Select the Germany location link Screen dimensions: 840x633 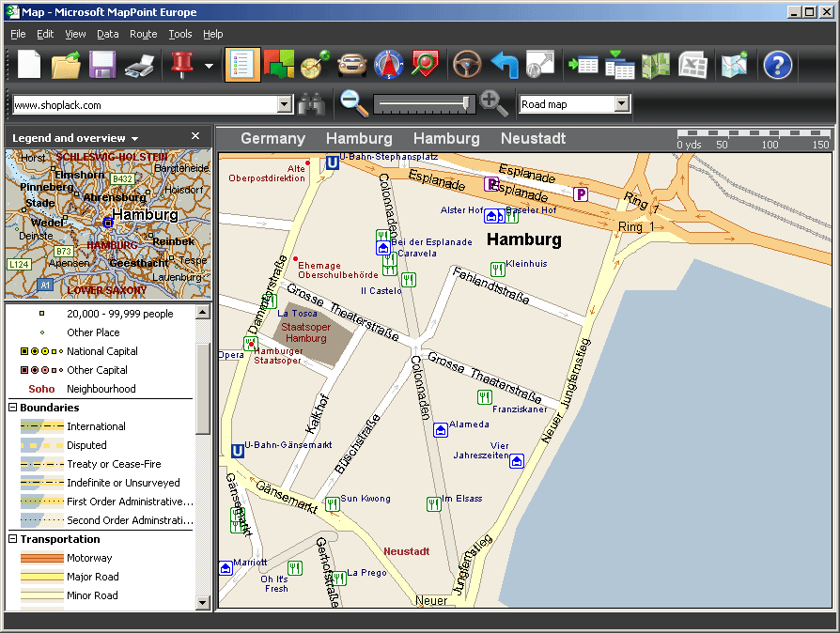272,138
